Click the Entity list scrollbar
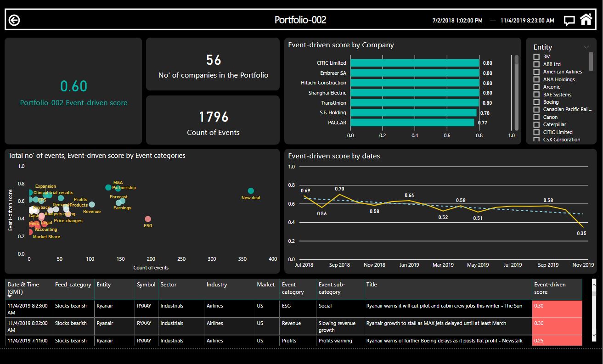603x364 pixels. (x=591, y=62)
